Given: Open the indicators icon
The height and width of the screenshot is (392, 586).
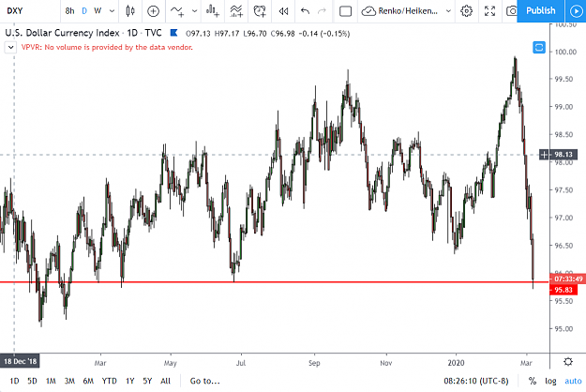Looking at the screenshot, I should pyautogui.click(x=177, y=11).
